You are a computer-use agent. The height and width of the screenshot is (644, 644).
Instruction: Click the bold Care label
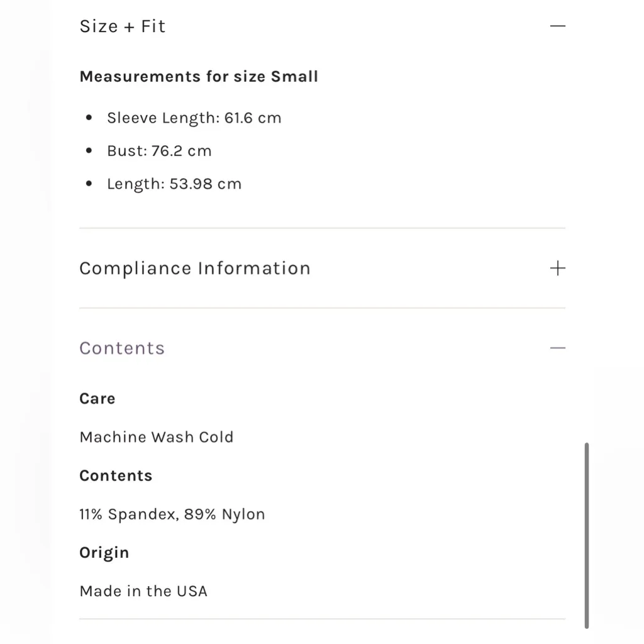tap(97, 399)
